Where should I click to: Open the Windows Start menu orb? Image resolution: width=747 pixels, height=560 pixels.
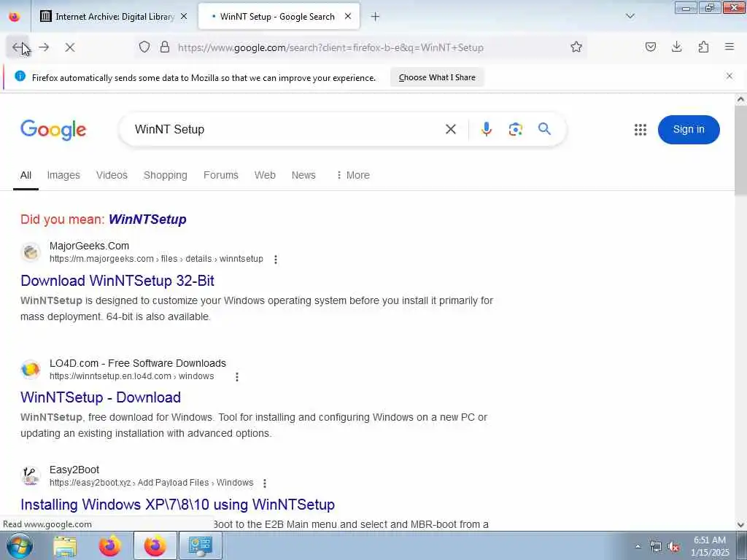19,545
